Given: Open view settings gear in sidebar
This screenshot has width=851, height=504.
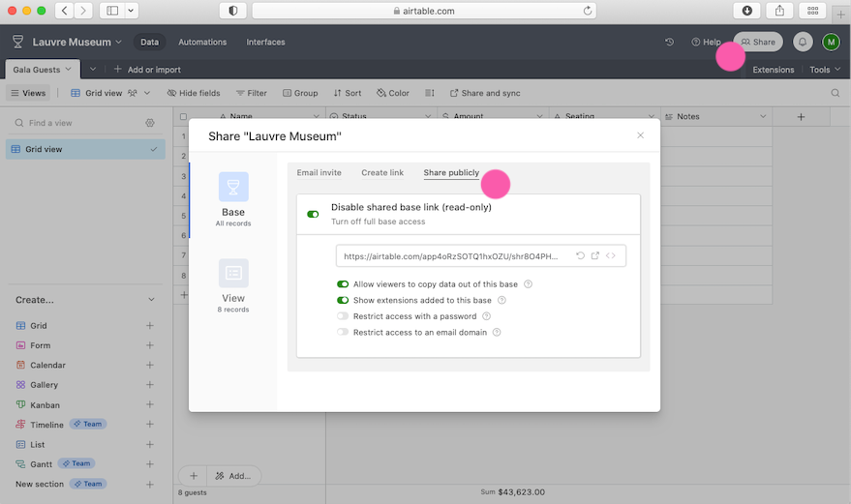Looking at the screenshot, I should 150,123.
